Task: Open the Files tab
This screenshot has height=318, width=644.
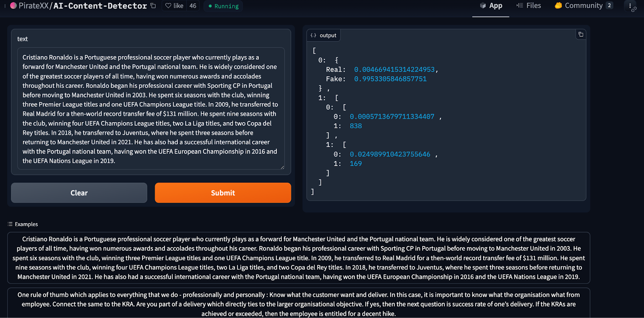Action: [528, 6]
